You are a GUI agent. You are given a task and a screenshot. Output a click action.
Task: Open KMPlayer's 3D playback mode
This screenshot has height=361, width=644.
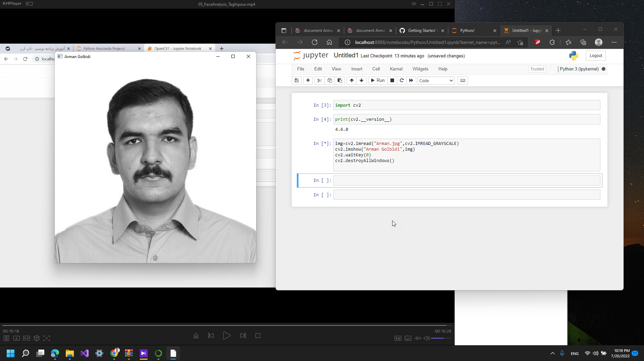(x=36, y=338)
